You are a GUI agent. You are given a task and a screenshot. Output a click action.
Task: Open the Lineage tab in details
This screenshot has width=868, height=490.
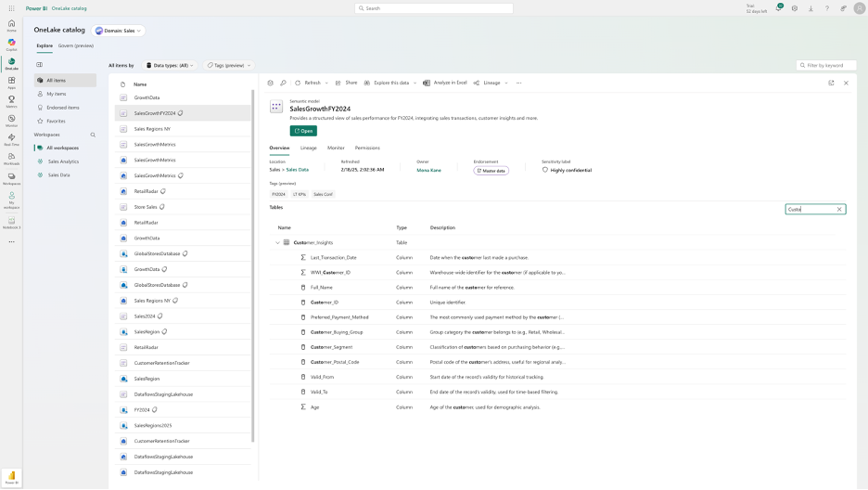(x=308, y=148)
